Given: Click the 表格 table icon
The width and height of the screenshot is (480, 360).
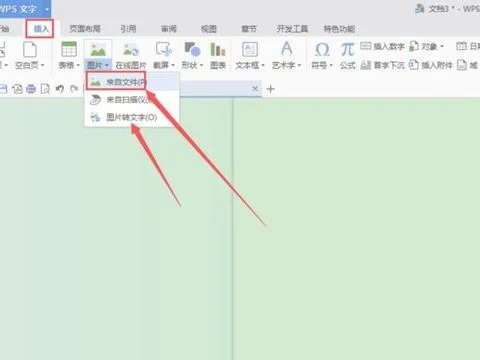Looking at the screenshot, I should click(x=69, y=50).
